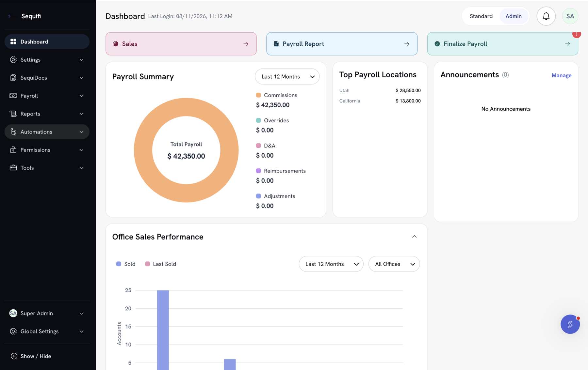Click the red alert badge on Finalize Payroll
This screenshot has height=370, width=588.
tap(577, 34)
